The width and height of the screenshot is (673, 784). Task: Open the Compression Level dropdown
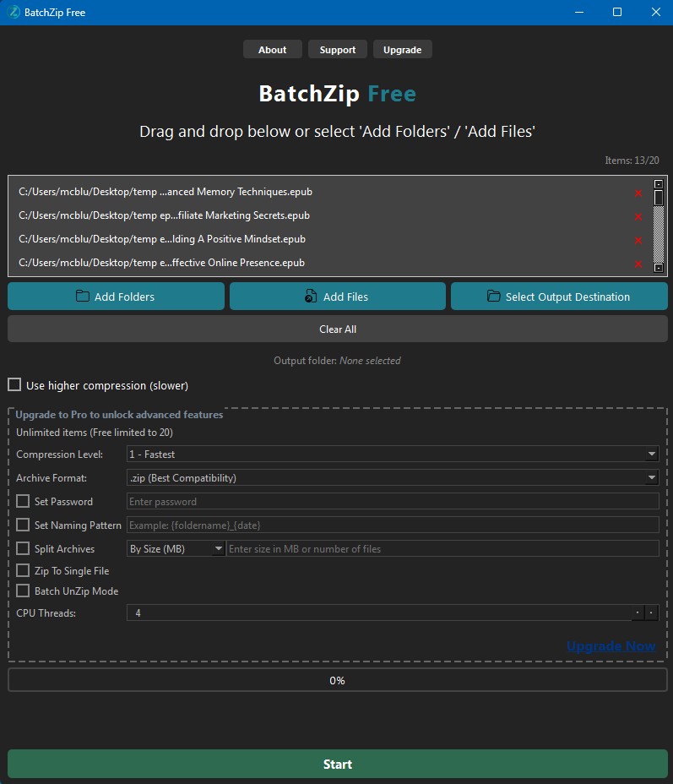tap(393, 454)
